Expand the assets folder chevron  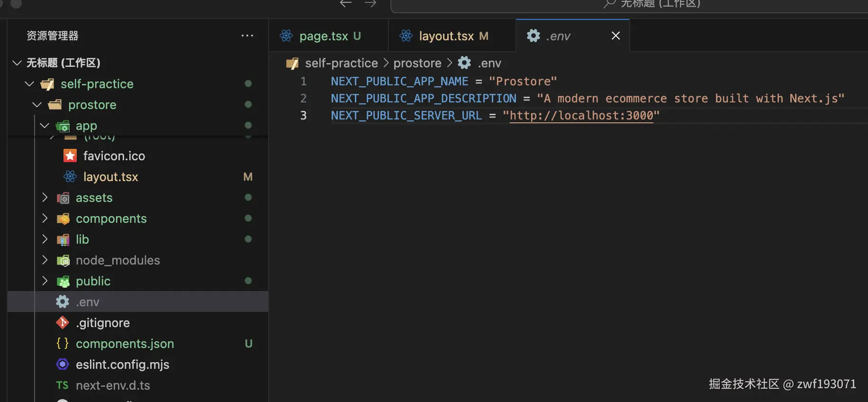45,197
